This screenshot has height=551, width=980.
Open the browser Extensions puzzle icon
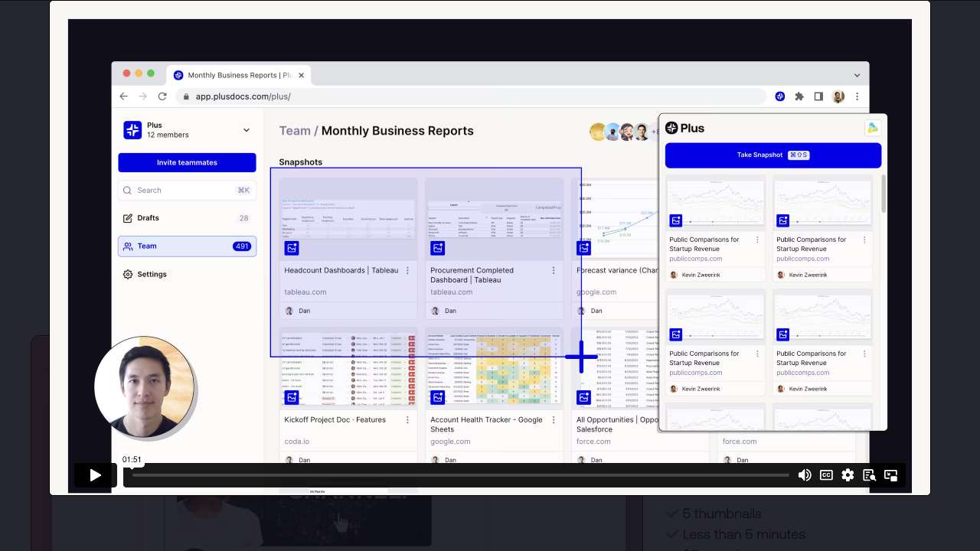(799, 96)
